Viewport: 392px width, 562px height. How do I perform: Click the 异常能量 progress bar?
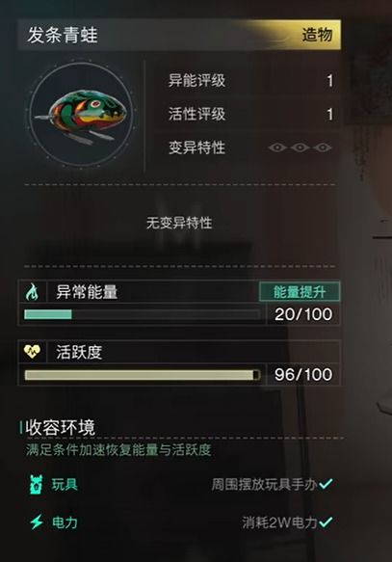(x=143, y=314)
